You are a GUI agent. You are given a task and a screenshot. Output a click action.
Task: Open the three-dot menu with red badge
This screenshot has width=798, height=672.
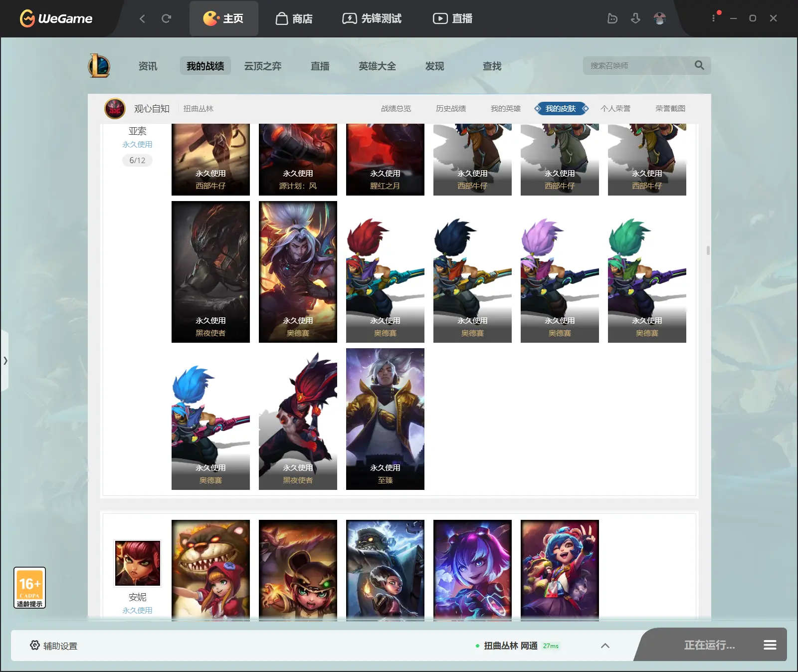tap(714, 18)
